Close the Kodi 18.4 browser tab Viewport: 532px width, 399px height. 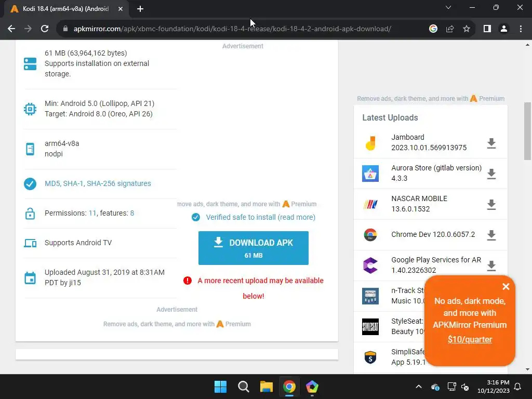(x=121, y=9)
